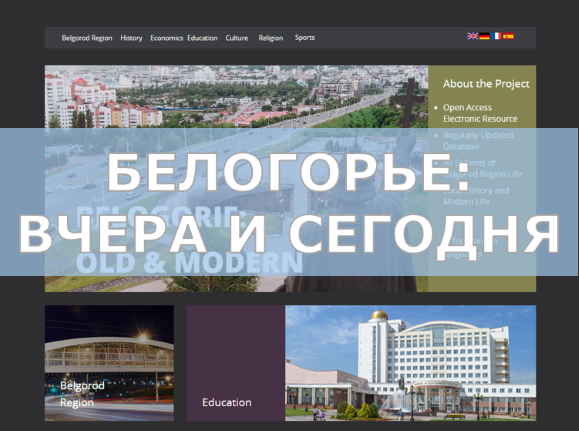Choose the French flag language icon

[496, 36]
